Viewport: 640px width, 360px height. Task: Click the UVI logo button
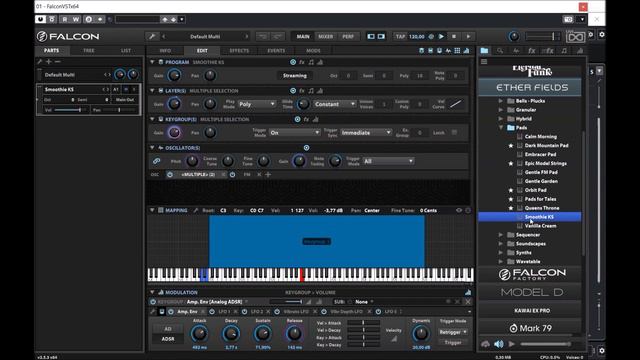575,37
